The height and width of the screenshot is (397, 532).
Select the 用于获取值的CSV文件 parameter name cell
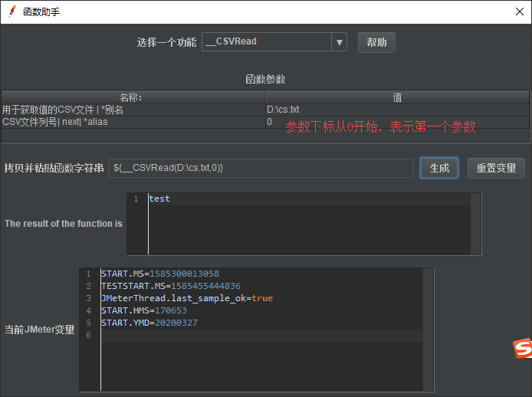click(133, 110)
